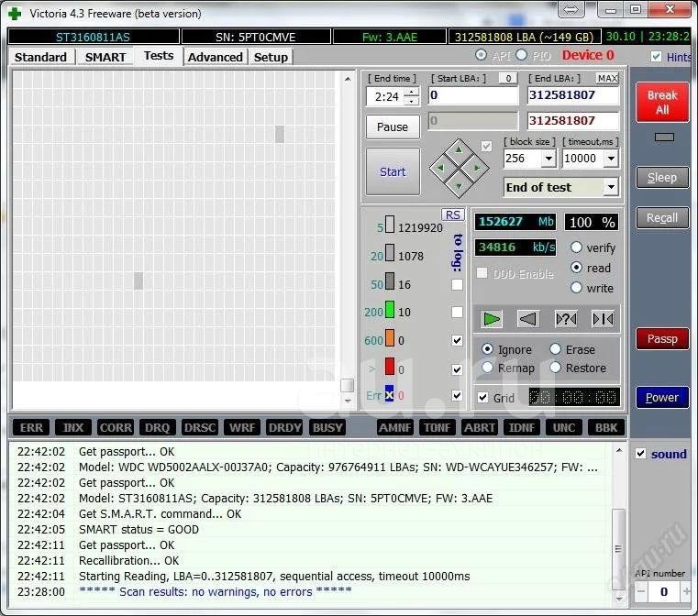Click the green play forward scan button
698x616 pixels.
[492, 319]
